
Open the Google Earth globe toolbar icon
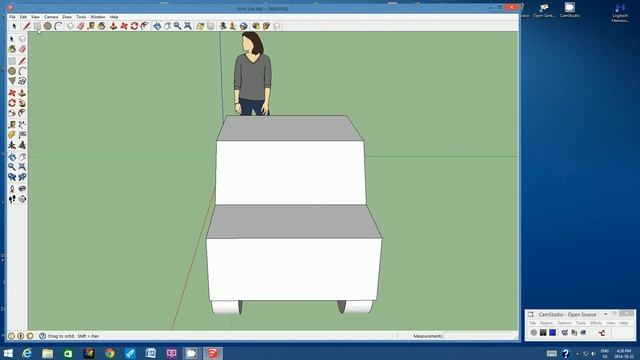(244, 26)
